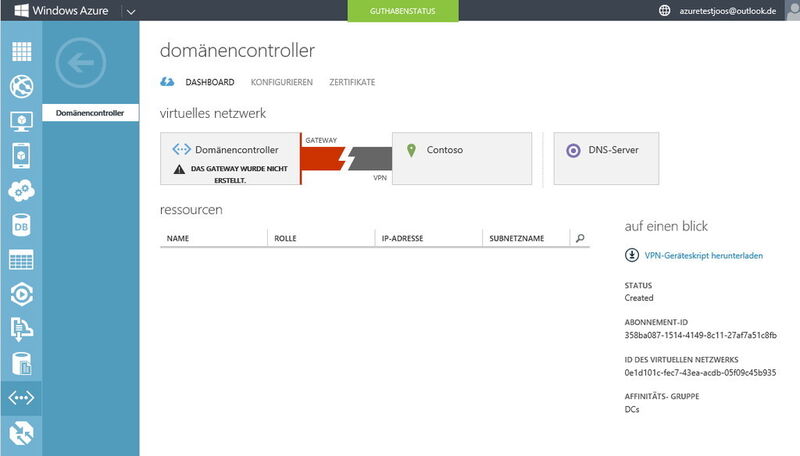Open Websites globe icon in sidebar
The height and width of the screenshot is (456, 800).
(21, 86)
